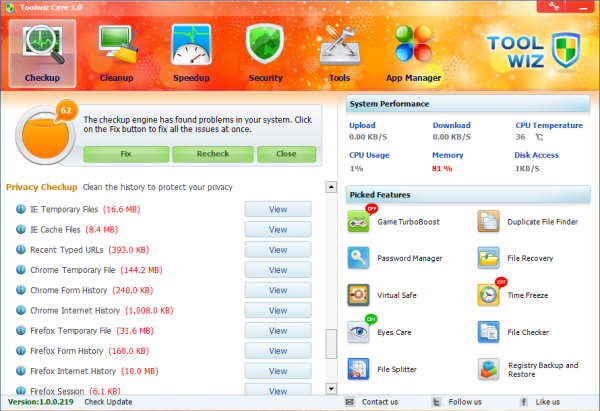
Task: Open Duplicate File Finder icon
Action: pos(489,222)
